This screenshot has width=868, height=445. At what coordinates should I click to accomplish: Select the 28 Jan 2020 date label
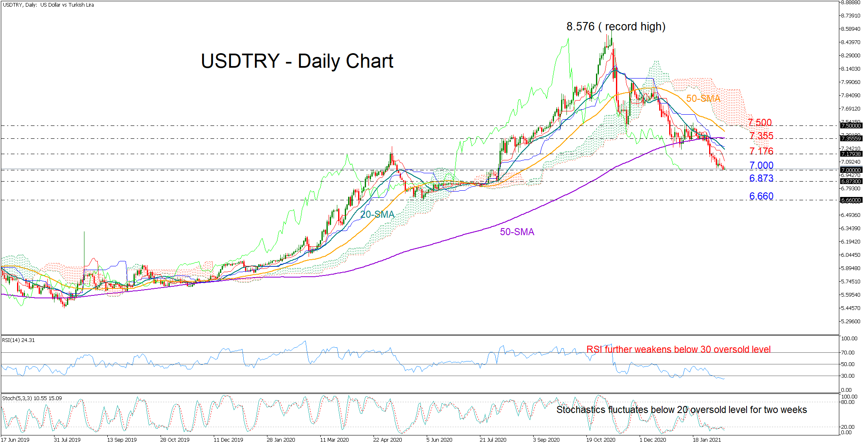click(281, 440)
